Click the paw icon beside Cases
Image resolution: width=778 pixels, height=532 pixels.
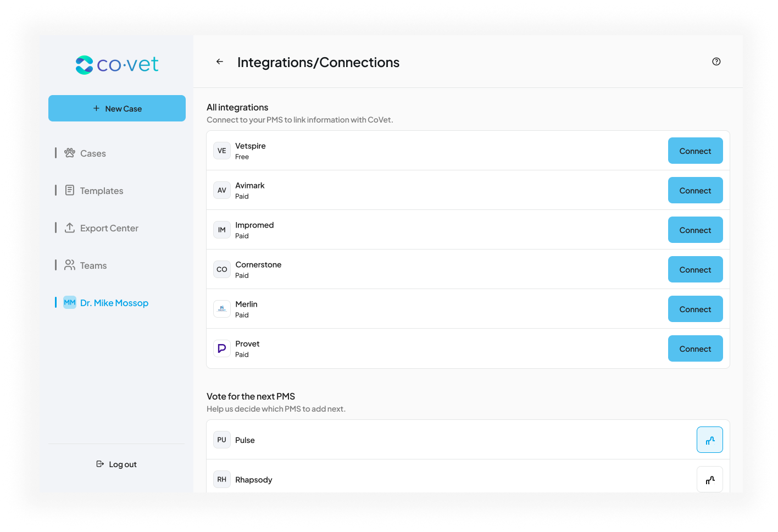(70, 153)
